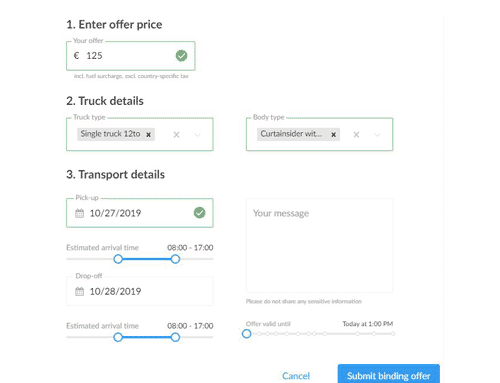Click the Your offer price input showing 125

[131, 56]
